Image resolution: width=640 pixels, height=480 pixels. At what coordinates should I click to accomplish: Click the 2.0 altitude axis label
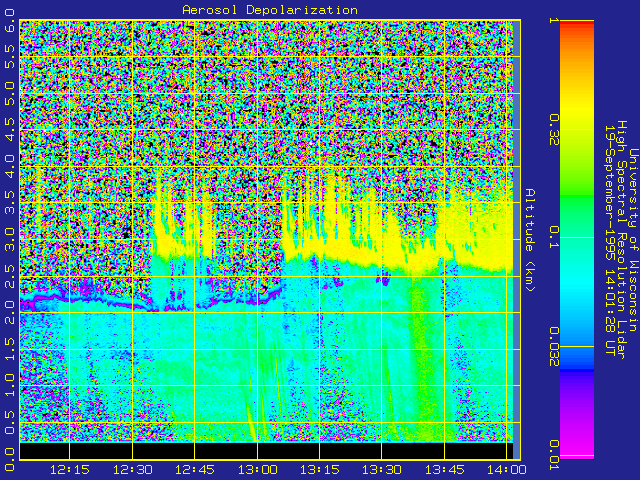click(x=9, y=313)
